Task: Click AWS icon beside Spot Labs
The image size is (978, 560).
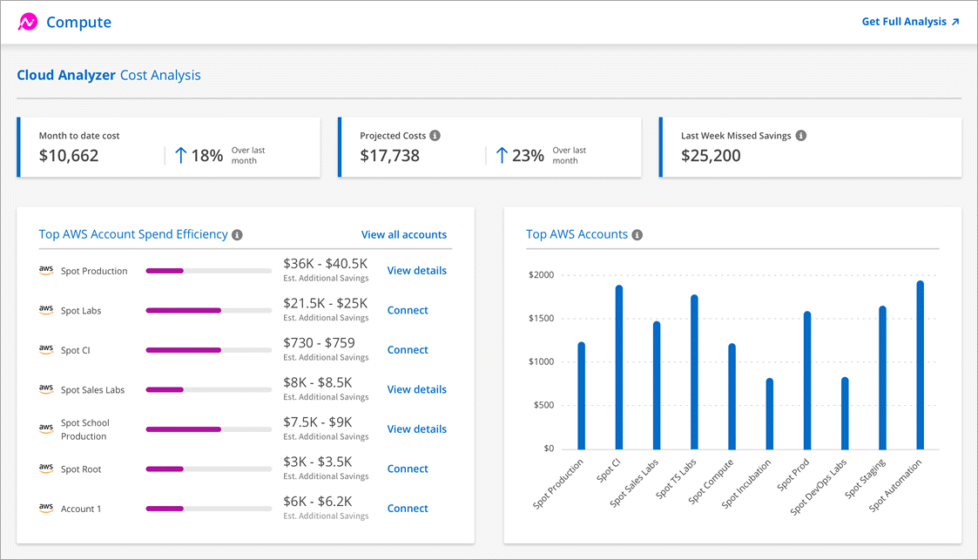Action: pyautogui.click(x=46, y=310)
